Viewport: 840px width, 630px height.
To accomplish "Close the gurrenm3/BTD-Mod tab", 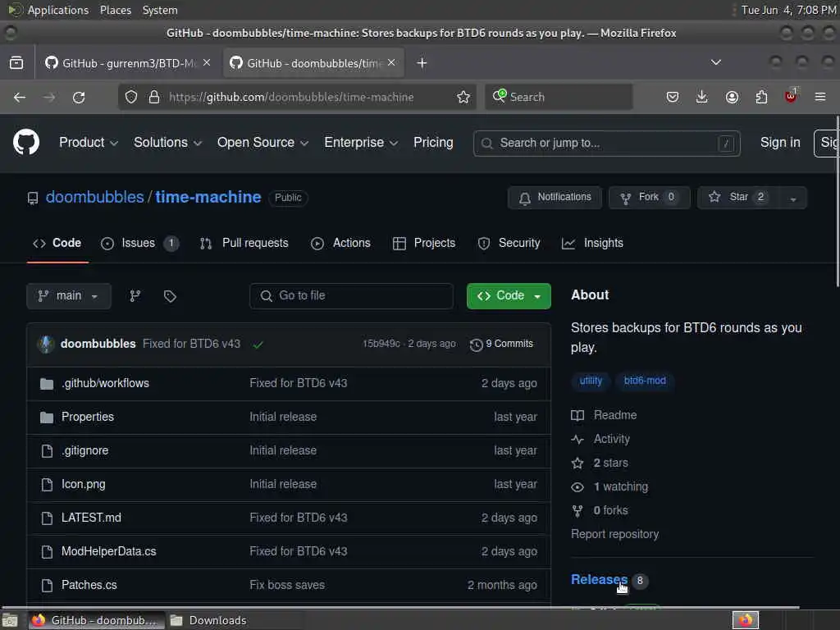I will click(x=207, y=62).
